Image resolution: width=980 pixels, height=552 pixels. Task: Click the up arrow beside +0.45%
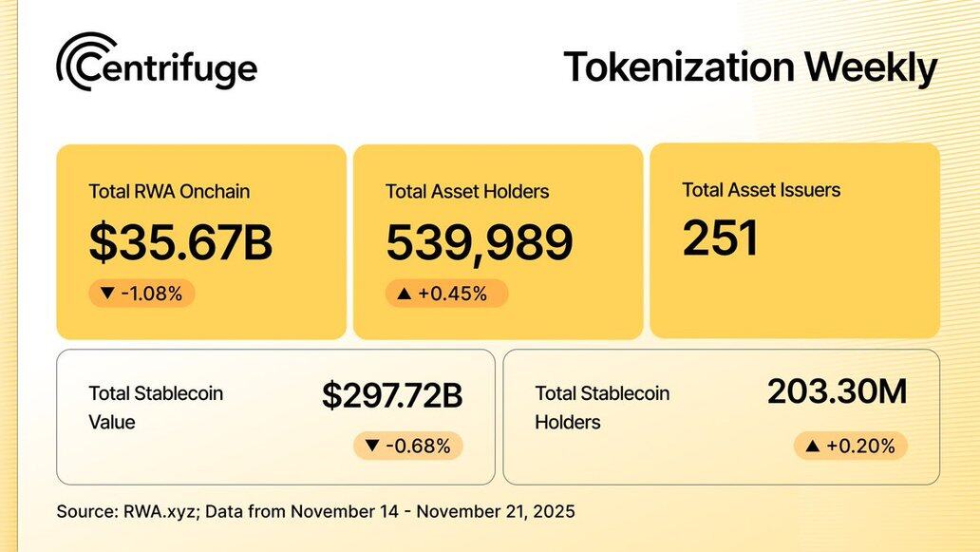404,294
